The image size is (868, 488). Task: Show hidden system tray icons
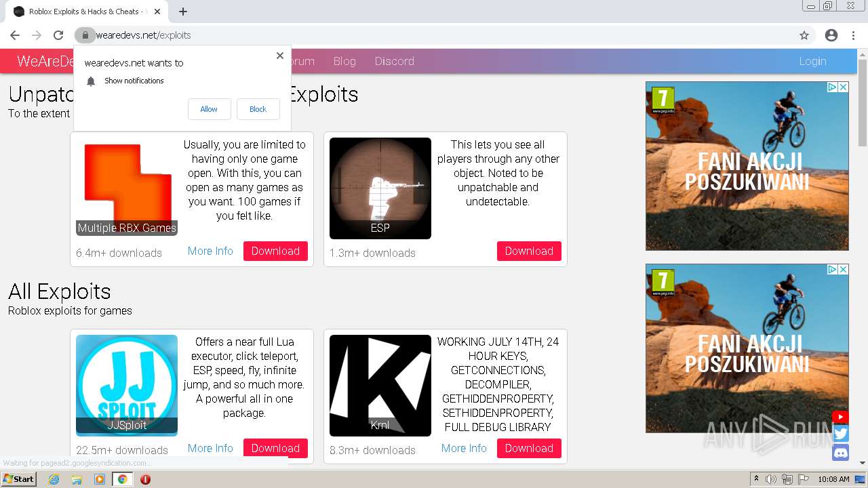point(757,479)
